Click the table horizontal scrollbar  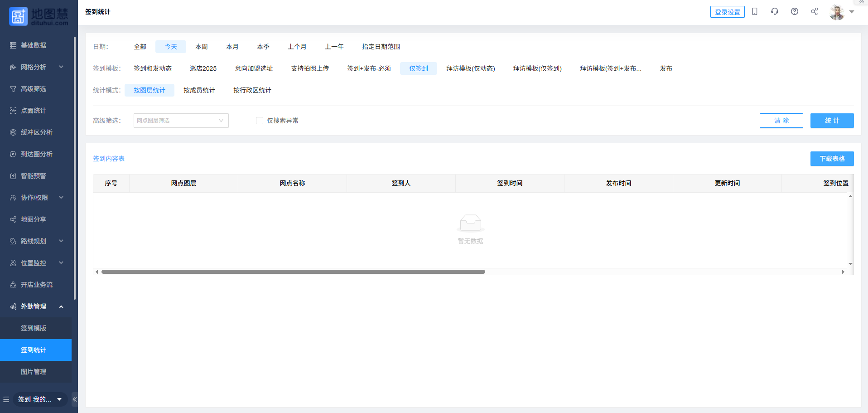coord(293,272)
